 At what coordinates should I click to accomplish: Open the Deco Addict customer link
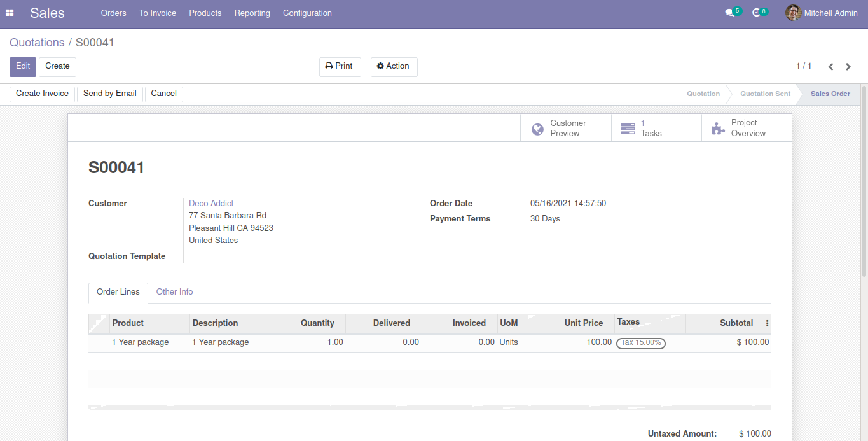(x=211, y=204)
